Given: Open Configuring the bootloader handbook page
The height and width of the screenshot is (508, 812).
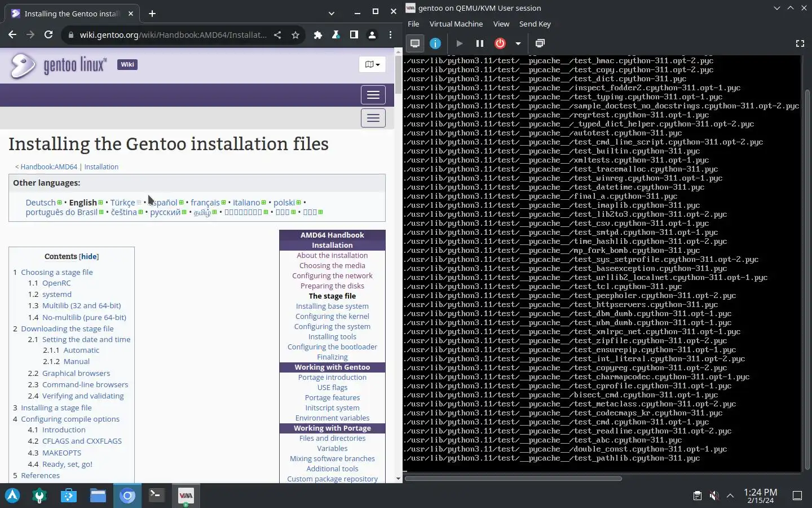Looking at the screenshot, I should (332, 347).
